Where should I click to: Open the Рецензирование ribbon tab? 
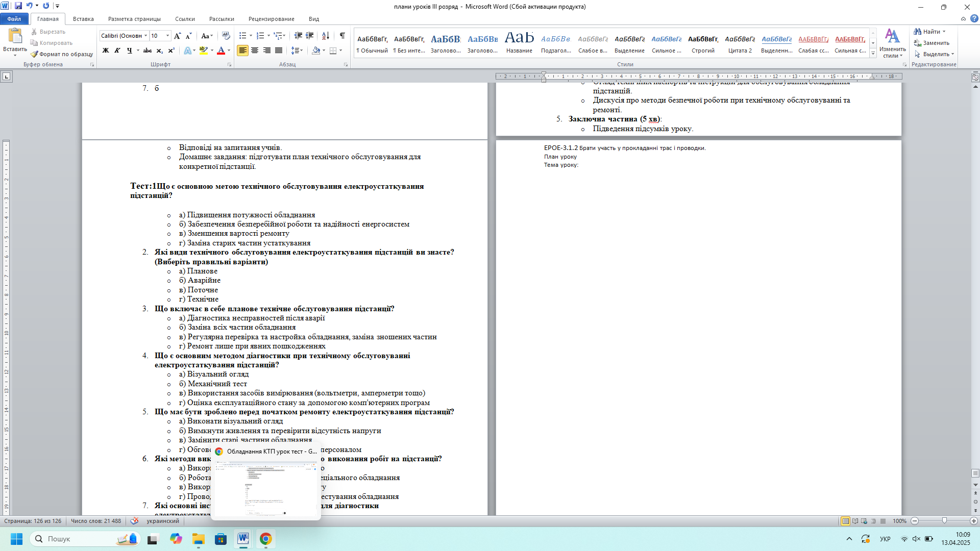click(x=271, y=19)
